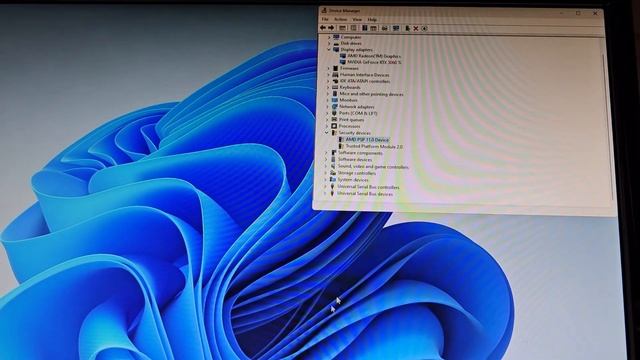Expand the Software components node

326,153
